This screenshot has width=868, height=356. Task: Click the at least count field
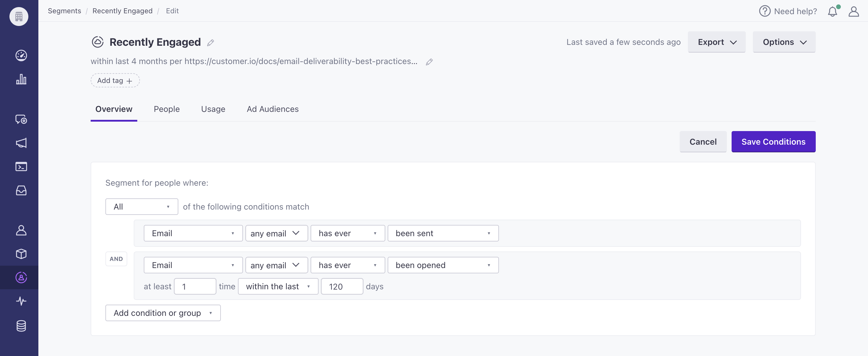195,287
